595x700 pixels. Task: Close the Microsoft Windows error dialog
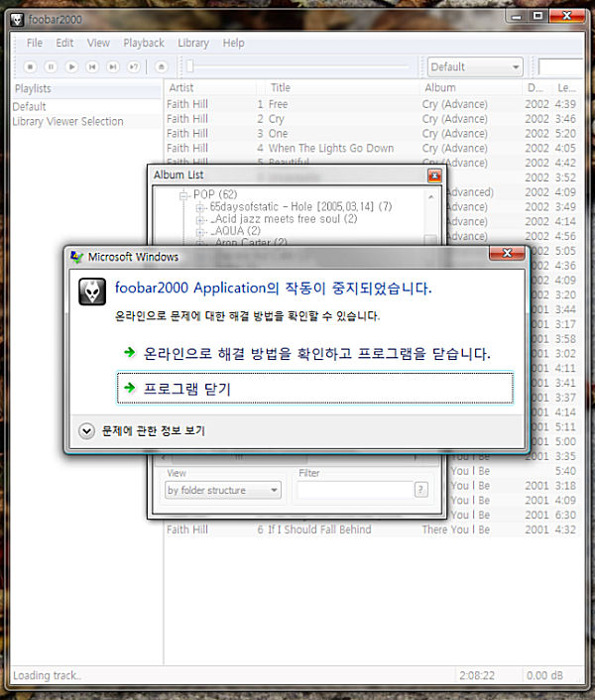point(507,253)
